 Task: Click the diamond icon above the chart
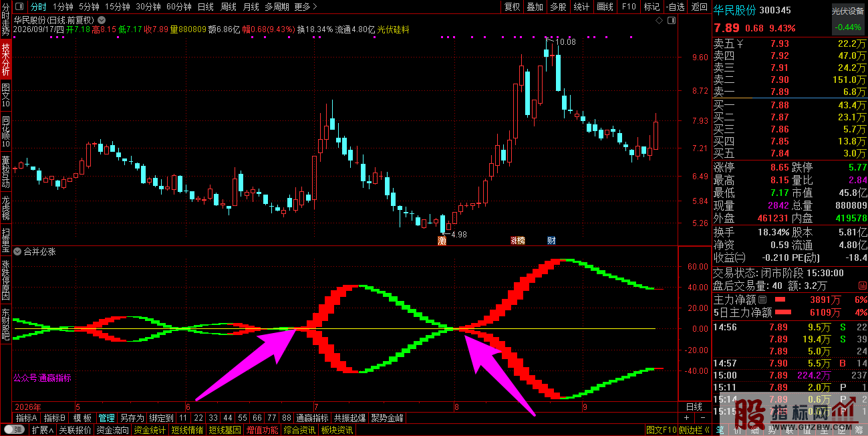click(x=659, y=21)
